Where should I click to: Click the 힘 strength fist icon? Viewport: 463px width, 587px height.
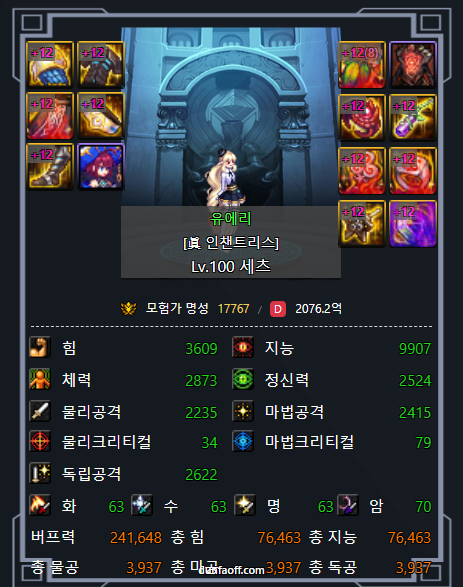coord(40,347)
